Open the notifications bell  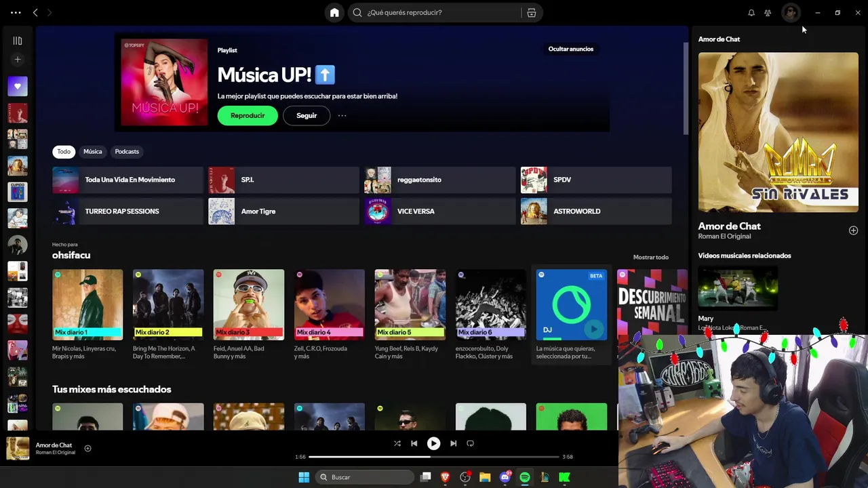pyautogui.click(x=751, y=12)
